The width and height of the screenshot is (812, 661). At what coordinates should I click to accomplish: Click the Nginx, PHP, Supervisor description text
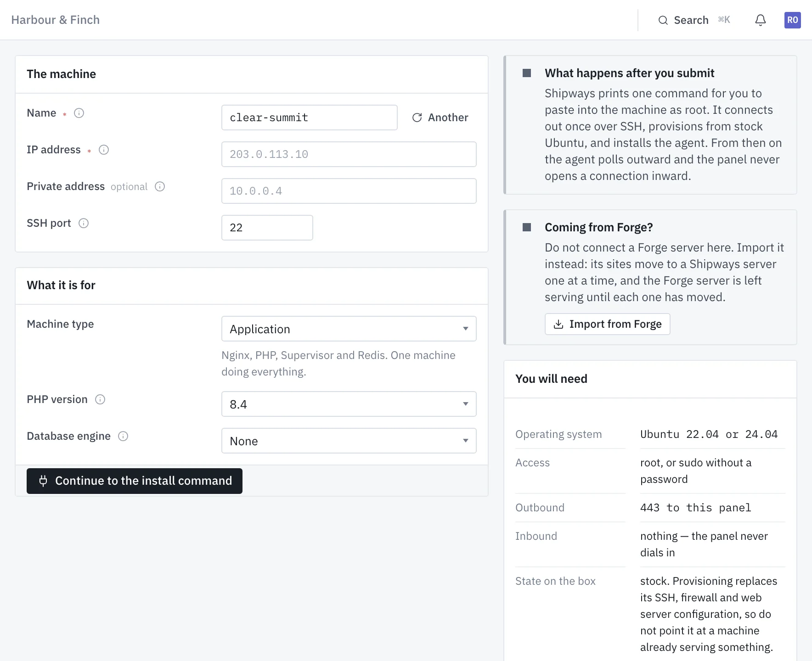tap(338, 364)
